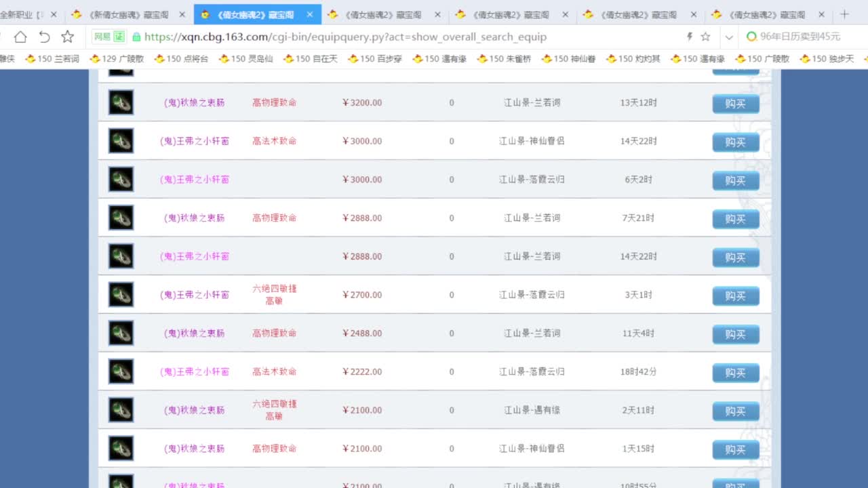Screen dimensions: 868x488
Task: Click the 网易 verified-site badge in address bar
Action: click(x=108, y=37)
